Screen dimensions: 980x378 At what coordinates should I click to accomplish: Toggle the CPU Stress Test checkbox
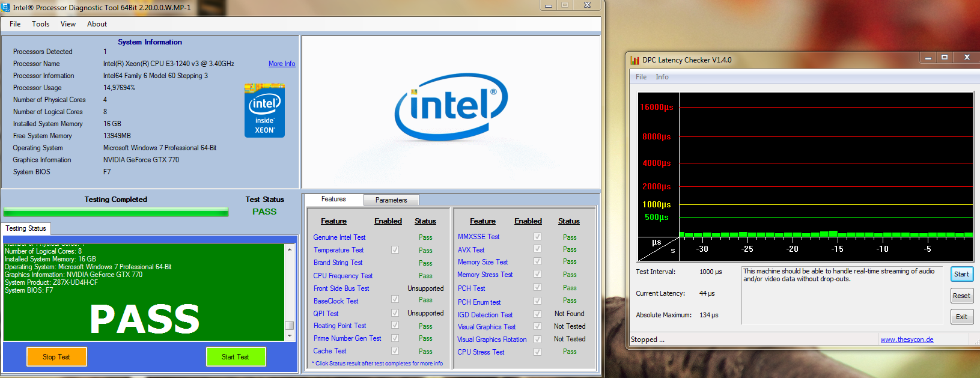click(537, 352)
